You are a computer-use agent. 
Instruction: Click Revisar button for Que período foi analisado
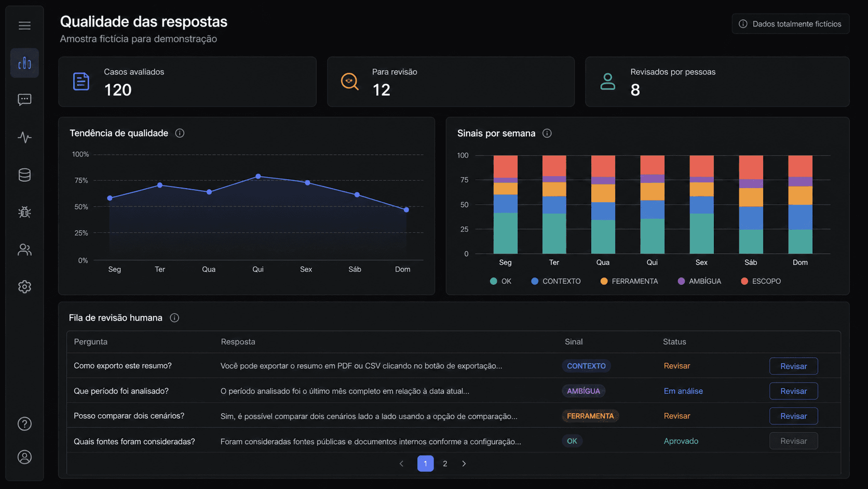793,391
